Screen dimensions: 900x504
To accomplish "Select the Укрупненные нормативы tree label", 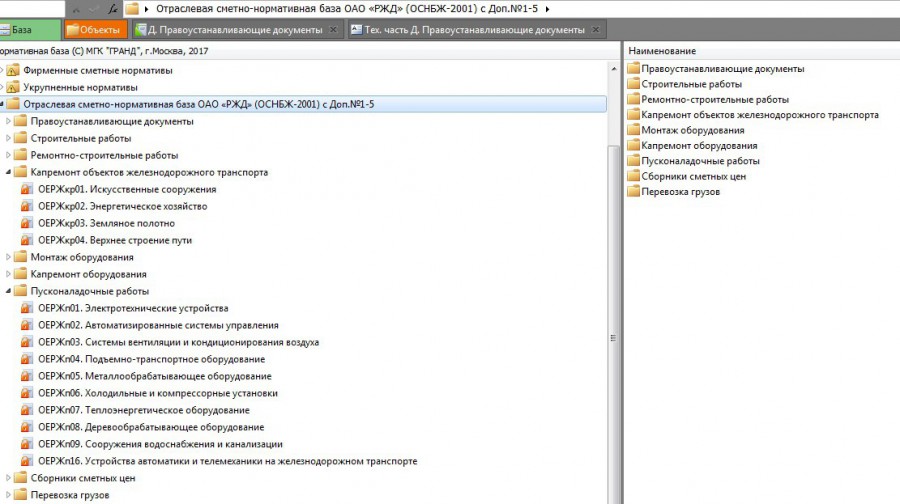I will pos(80,87).
